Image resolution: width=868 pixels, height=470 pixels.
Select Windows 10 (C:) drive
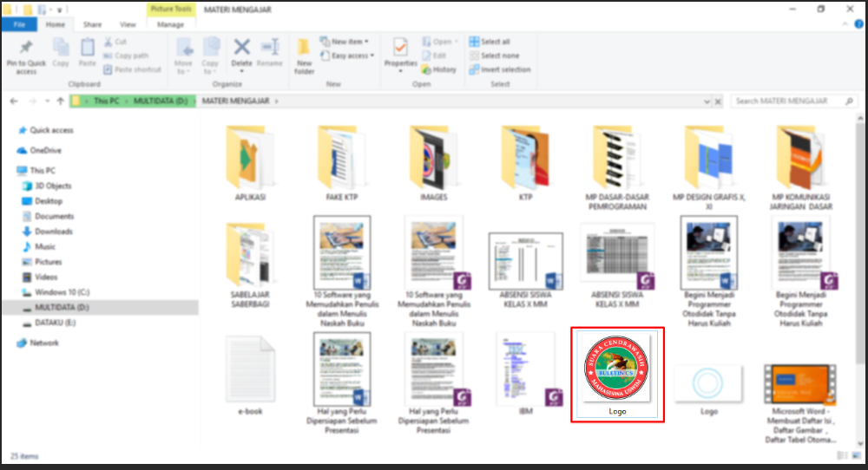62,292
